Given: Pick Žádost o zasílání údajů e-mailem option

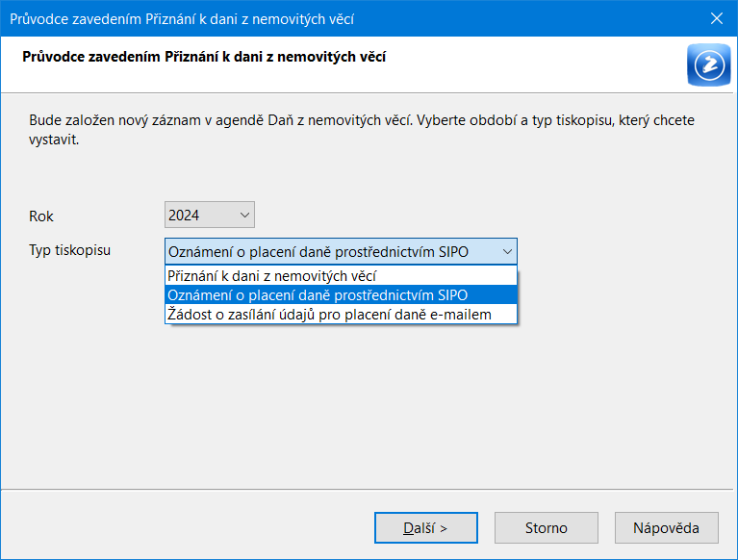Looking at the screenshot, I should 329,314.
